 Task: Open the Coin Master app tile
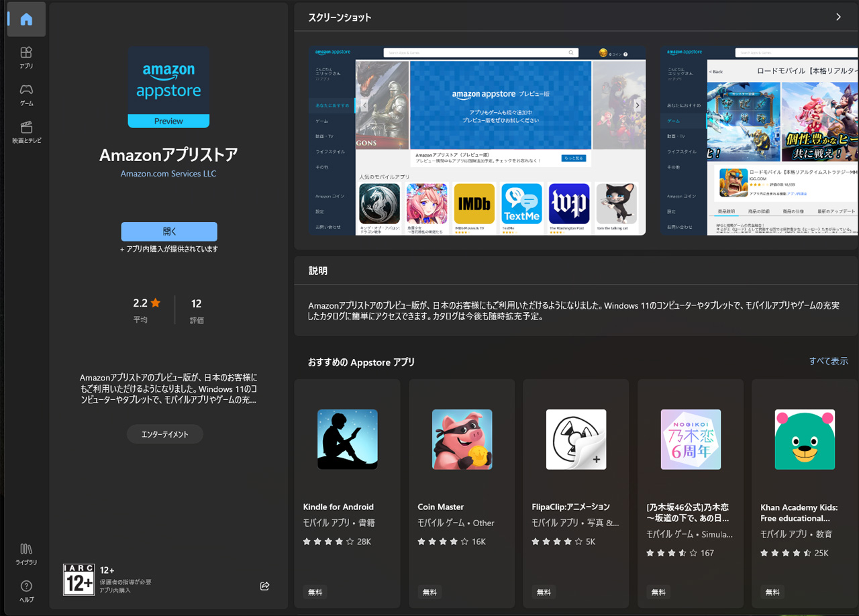coord(462,493)
